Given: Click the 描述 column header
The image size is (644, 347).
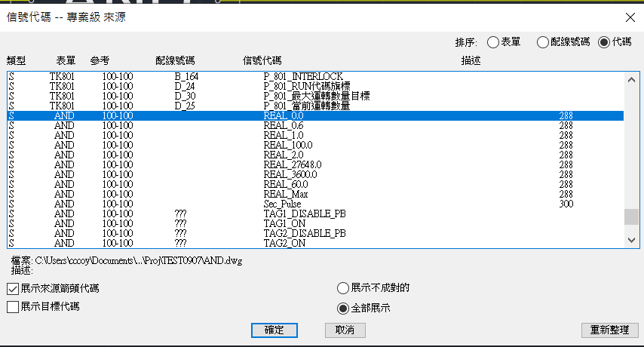Looking at the screenshot, I should coord(471,61).
